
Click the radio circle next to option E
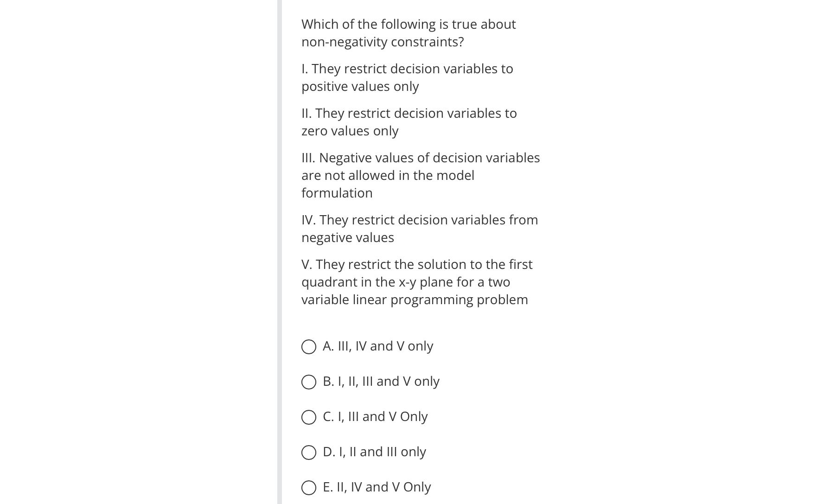click(308, 487)
